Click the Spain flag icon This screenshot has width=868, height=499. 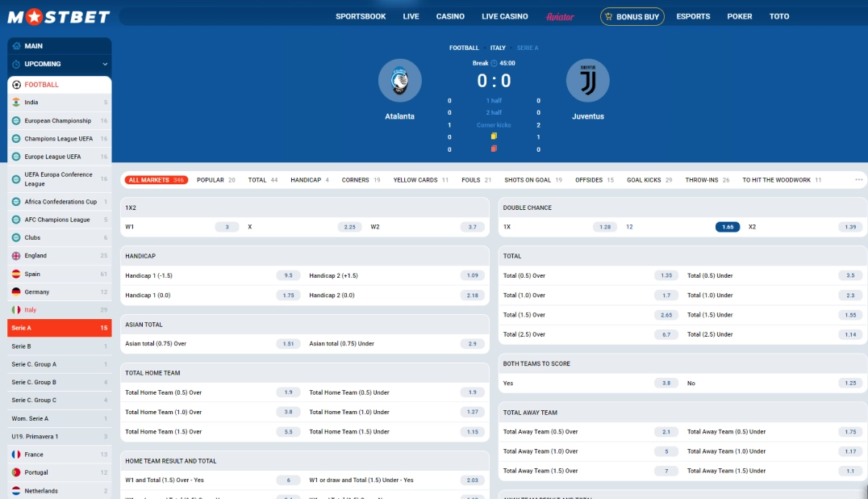tap(16, 275)
